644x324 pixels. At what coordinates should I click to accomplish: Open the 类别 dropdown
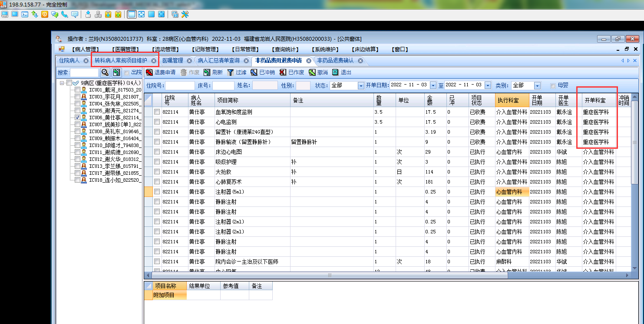(x=538, y=86)
